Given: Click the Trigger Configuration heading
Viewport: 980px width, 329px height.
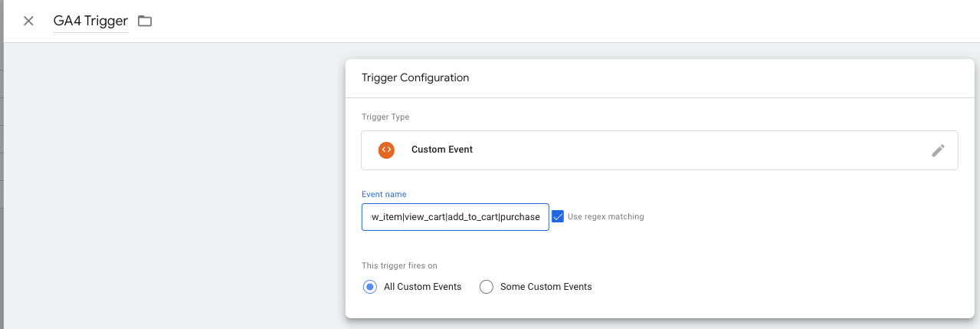Looking at the screenshot, I should pos(415,77).
